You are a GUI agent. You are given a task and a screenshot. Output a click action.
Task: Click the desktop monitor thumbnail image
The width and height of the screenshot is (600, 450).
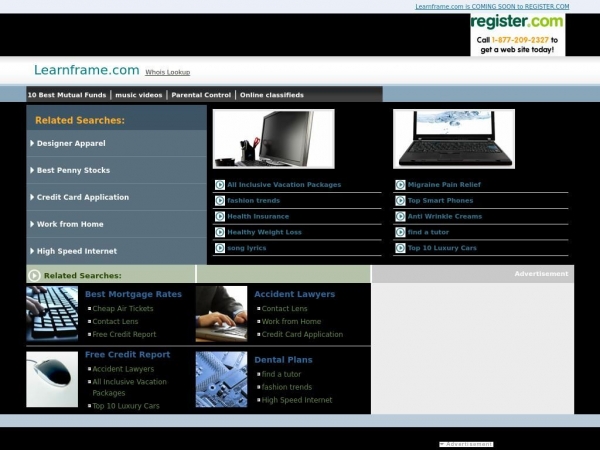tap(274, 139)
